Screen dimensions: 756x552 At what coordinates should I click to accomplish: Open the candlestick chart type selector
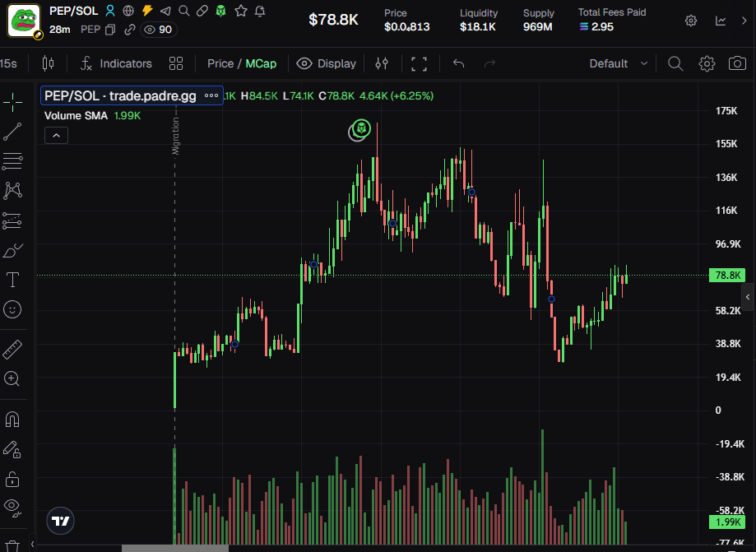click(48, 63)
